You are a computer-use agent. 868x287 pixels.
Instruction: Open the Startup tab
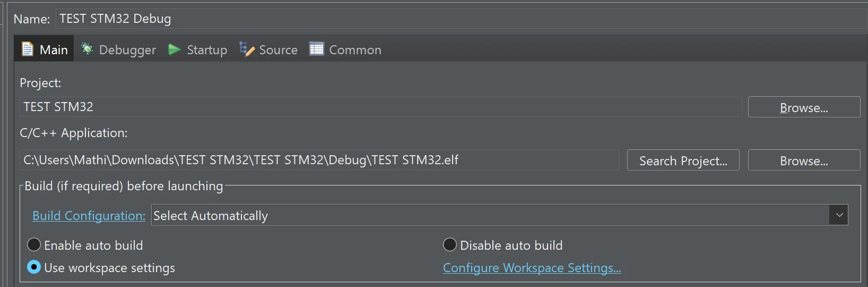pos(198,49)
